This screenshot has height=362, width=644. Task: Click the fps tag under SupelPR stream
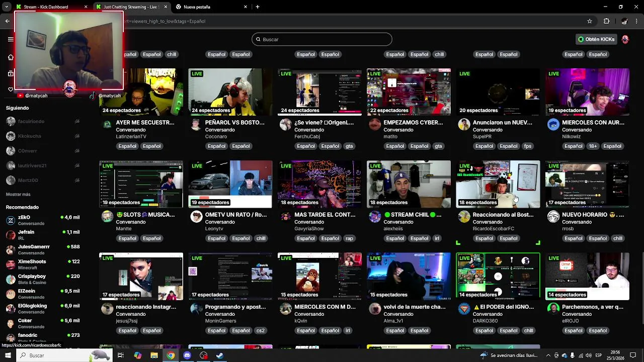(527, 146)
